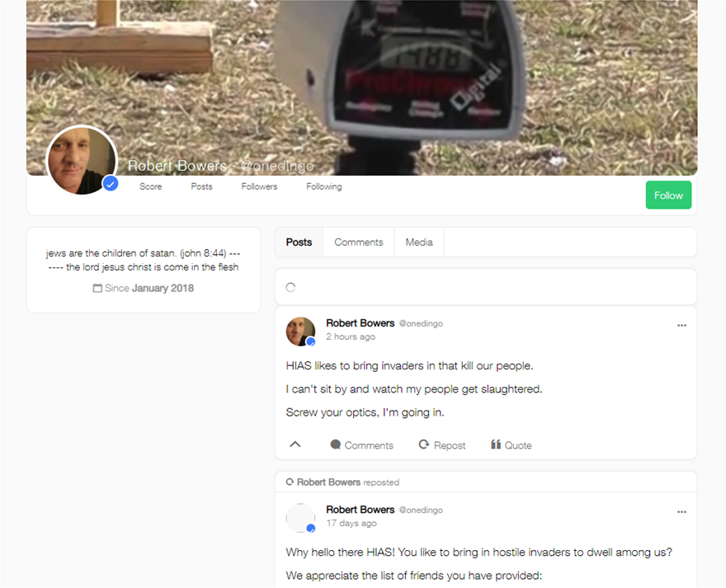Select the Posts tab
This screenshot has height=588, width=726.
click(x=299, y=242)
